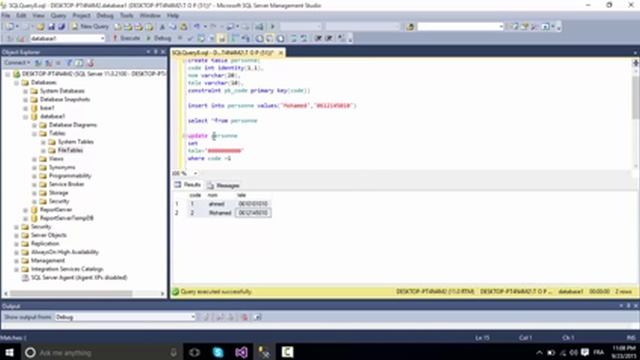Switch to the Messages tab

click(x=223, y=185)
